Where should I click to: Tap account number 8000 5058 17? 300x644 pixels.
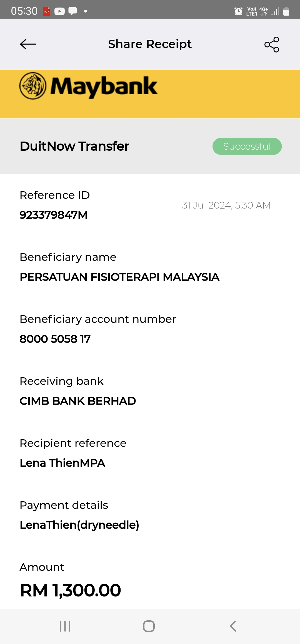pos(55,339)
